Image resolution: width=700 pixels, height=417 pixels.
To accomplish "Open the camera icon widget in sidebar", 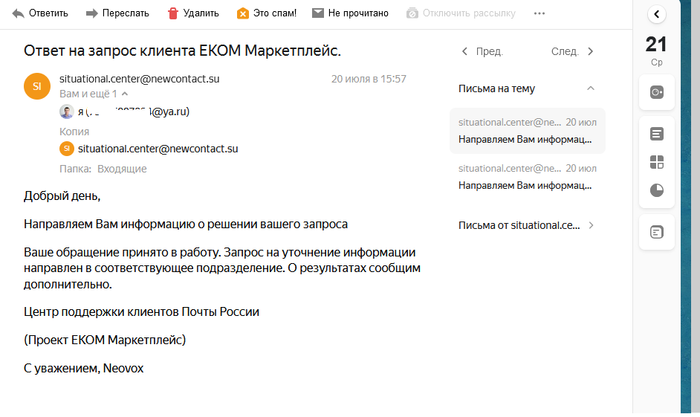I will (x=656, y=92).
